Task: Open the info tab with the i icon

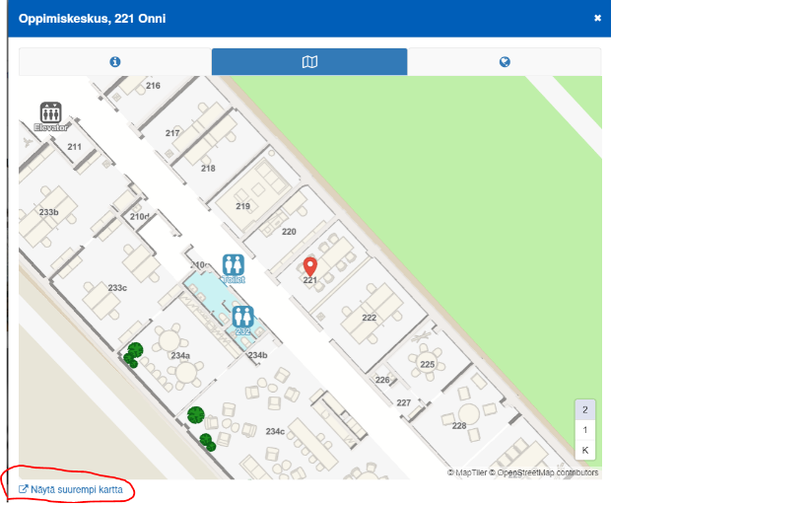Action: click(x=114, y=62)
